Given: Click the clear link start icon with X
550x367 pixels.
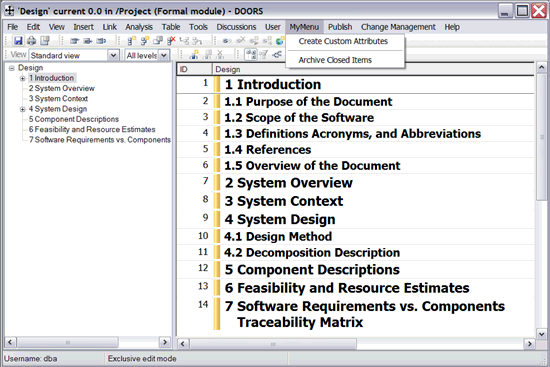Looking at the screenshot, I should [241, 41].
